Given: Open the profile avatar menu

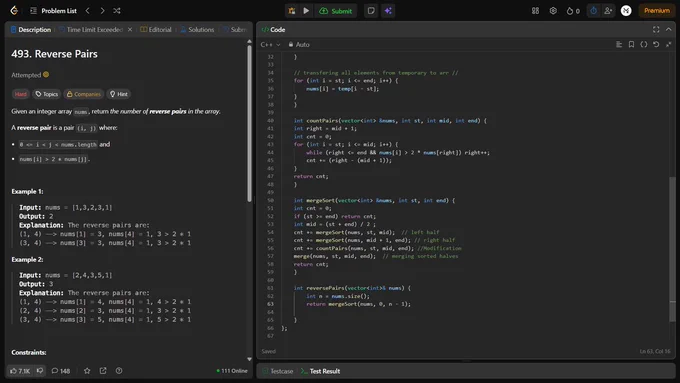Looking at the screenshot, I should pos(626,11).
